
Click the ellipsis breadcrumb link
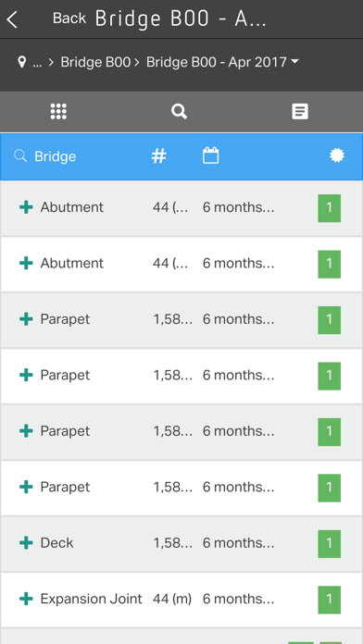tap(37, 62)
